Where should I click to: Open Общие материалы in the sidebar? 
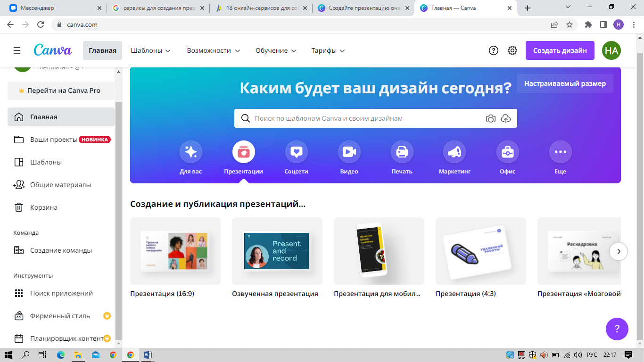point(61,185)
